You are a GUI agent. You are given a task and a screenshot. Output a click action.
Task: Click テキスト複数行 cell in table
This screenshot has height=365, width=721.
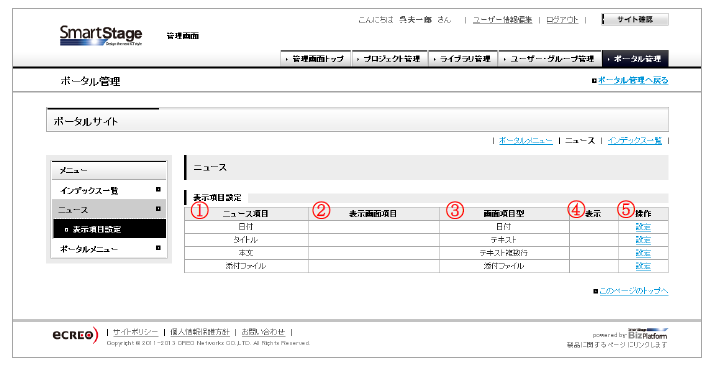(504, 253)
